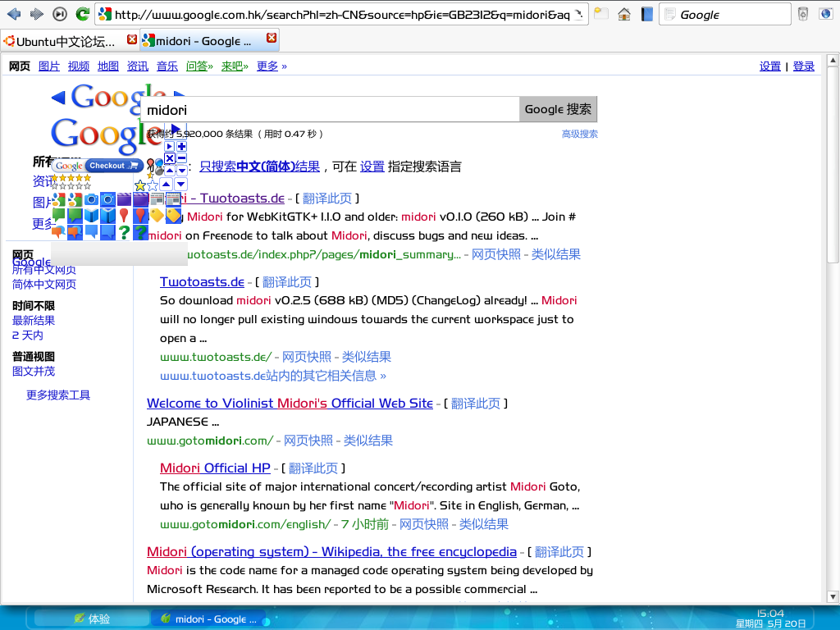
Task: Open the 地图 link in top navigation
Action: tap(107, 66)
